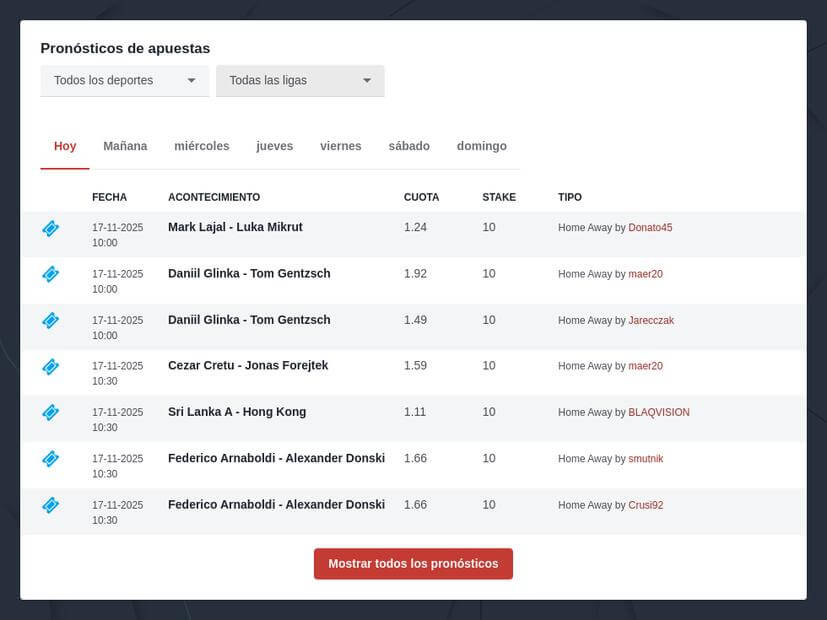Screen dimensions: 827x620
Task: Expand the Todas las ligas selector
Action: tap(299, 80)
